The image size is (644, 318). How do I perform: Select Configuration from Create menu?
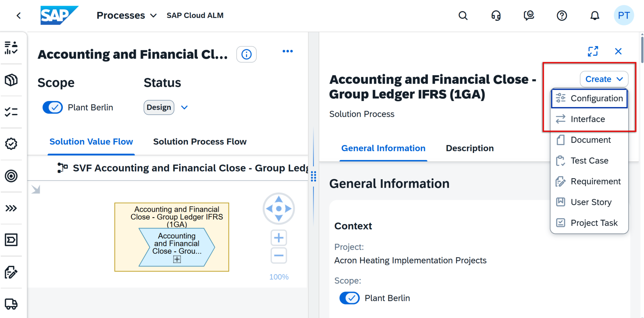coord(589,98)
